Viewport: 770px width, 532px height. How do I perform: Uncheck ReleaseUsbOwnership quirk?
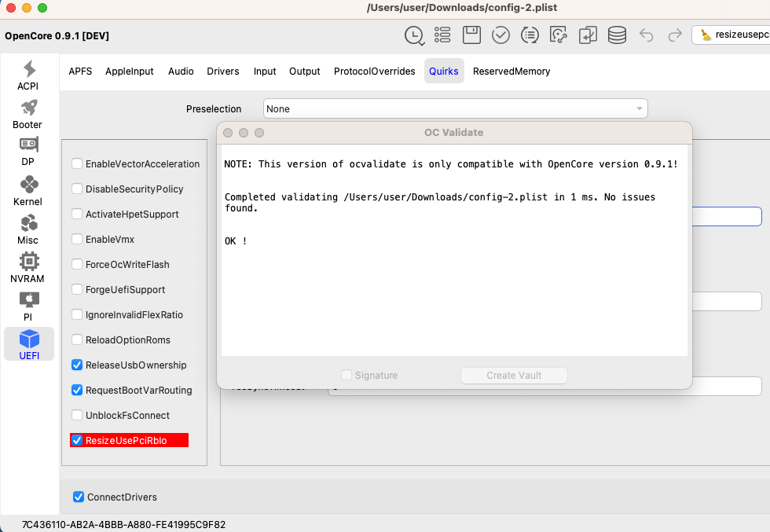[77, 365]
